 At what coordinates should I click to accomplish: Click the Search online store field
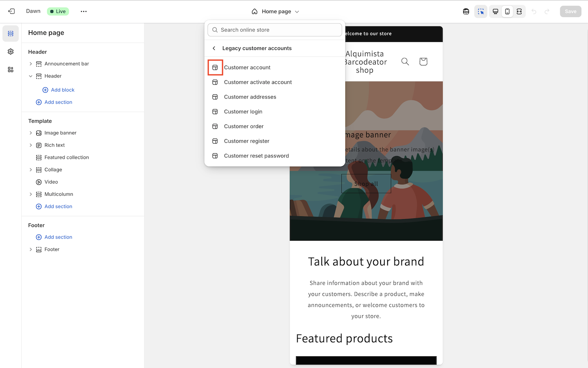click(275, 30)
